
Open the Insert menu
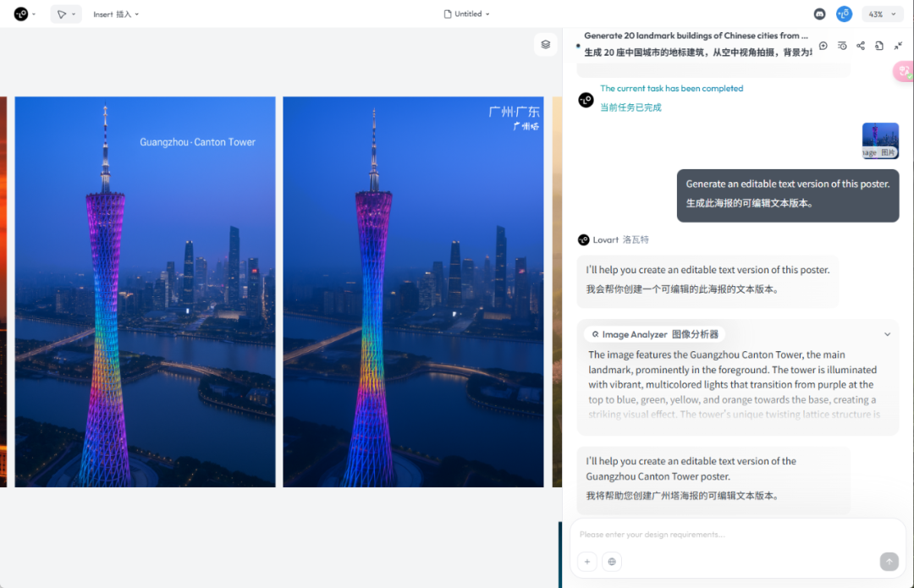tap(116, 14)
